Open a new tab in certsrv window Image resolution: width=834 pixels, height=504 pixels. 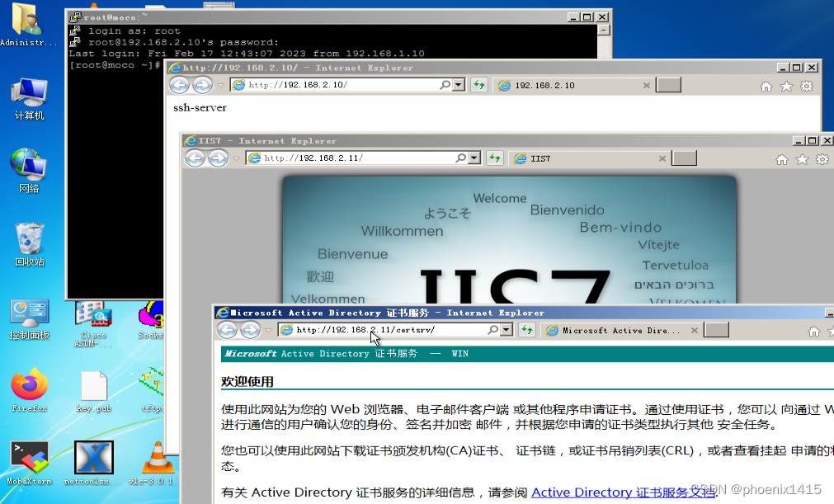717,330
